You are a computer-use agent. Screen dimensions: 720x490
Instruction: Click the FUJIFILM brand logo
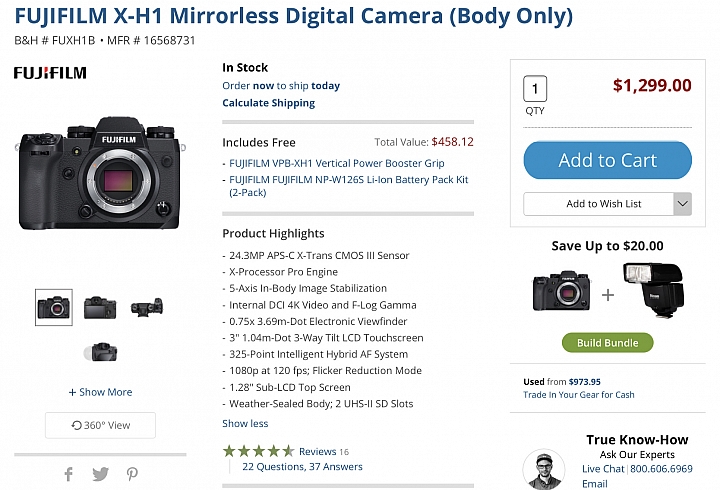click(50, 73)
